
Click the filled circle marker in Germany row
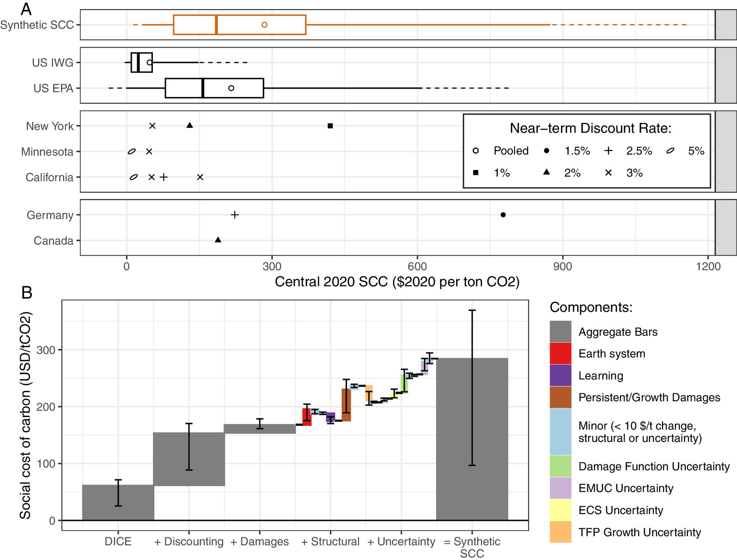(503, 215)
